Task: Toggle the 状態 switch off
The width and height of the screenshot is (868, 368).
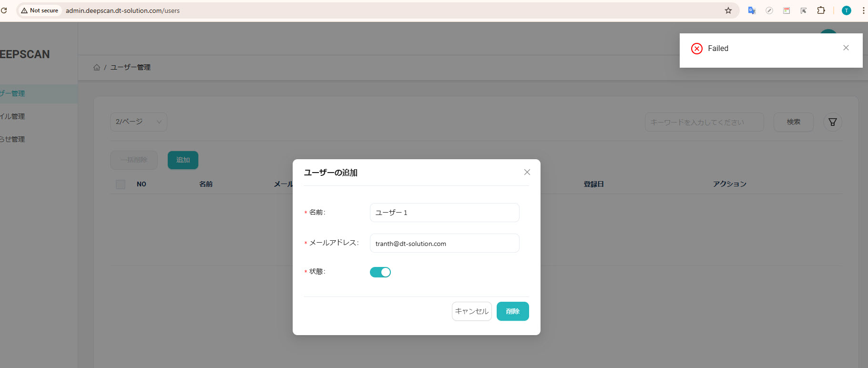Action: click(x=380, y=272)
